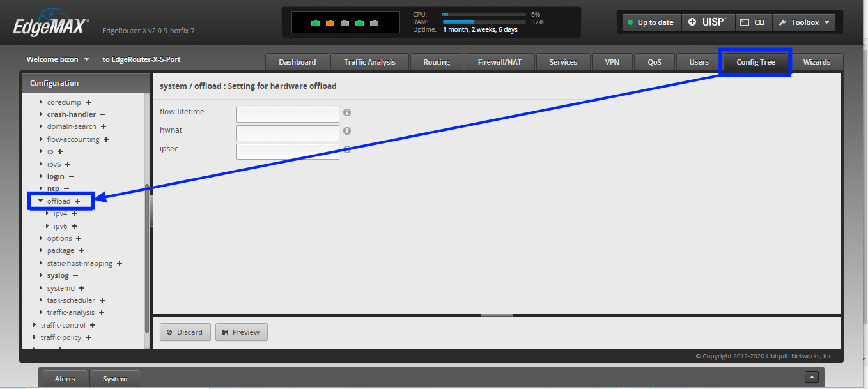Click the info icon beside ipsec
Screen dimensions: 868x389
(346, 149)
